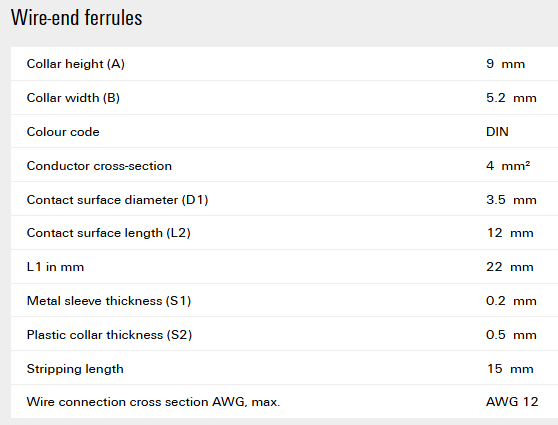Select Contact surface diameter (D1) label
Viewport: 558px width, 425px height.
117,200
